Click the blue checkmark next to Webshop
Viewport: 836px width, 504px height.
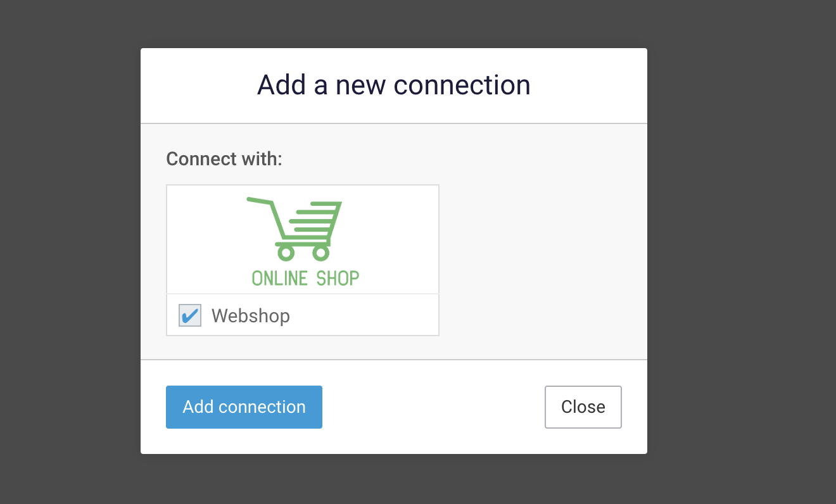(x=189, y=315)
